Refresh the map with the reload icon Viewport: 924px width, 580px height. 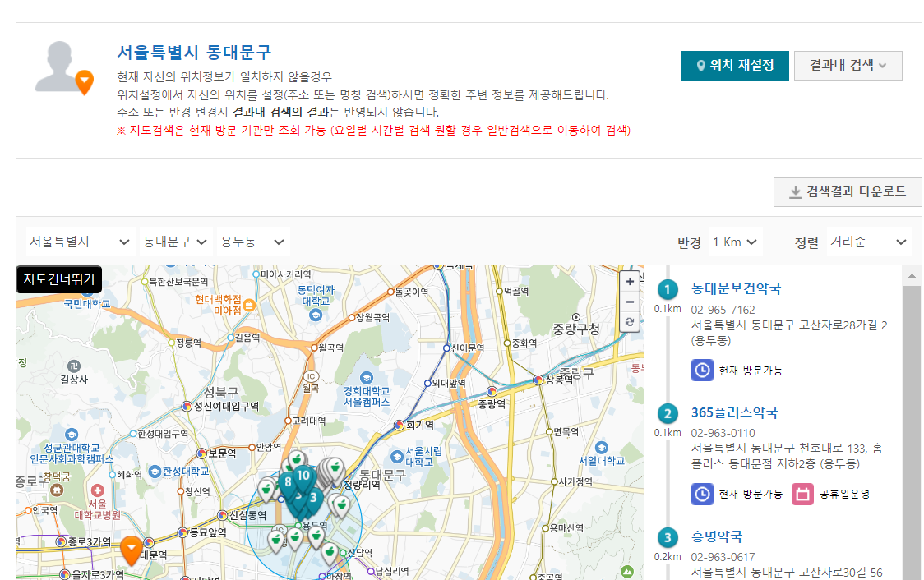pos(630,322)
